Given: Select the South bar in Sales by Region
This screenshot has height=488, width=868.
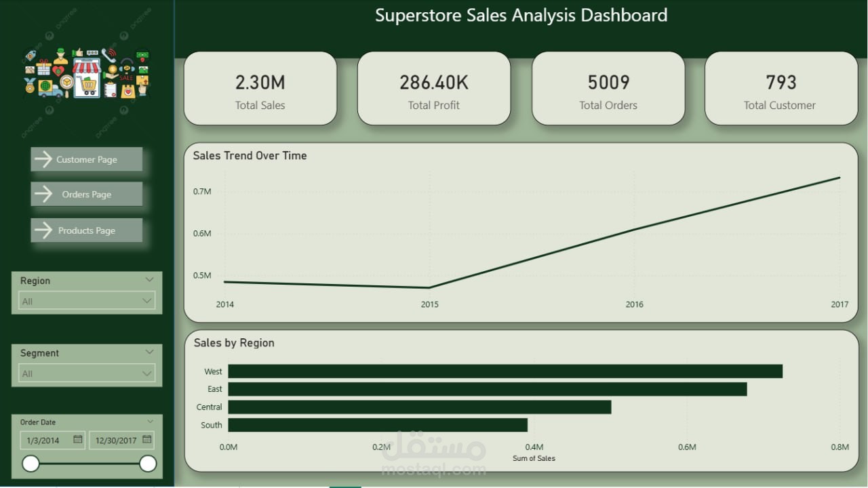Looking at the screenshot, I should (x=378, y=425).
